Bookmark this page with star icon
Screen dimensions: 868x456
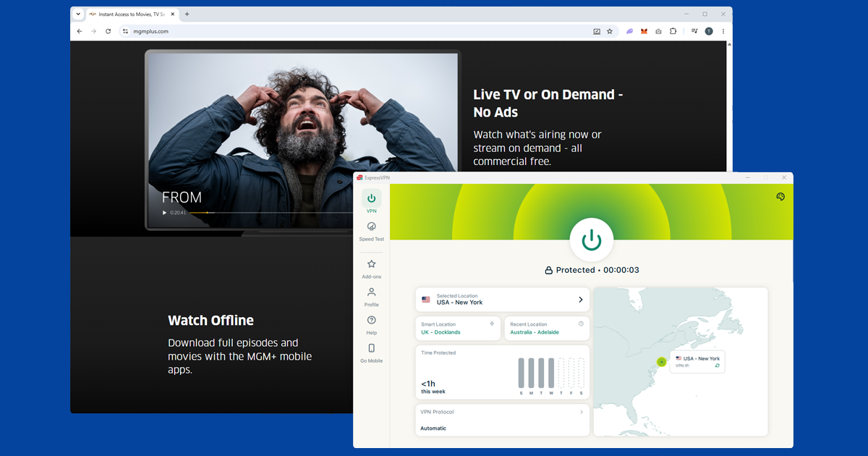[x=610, y=31]
